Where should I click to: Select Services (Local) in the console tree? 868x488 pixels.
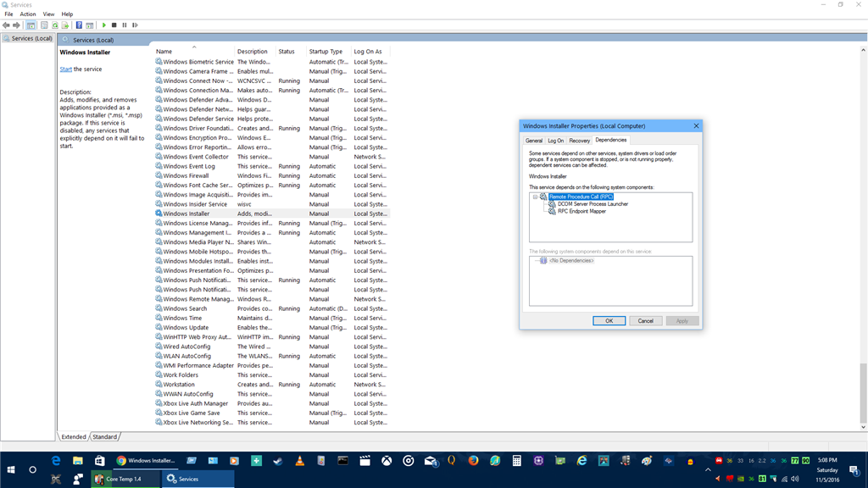[x=28, y=39]
